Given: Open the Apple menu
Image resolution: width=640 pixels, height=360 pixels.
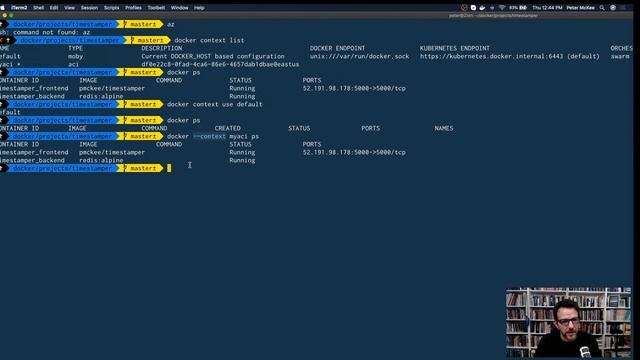Looking at the screenshot, I should [x=2, y=7].
